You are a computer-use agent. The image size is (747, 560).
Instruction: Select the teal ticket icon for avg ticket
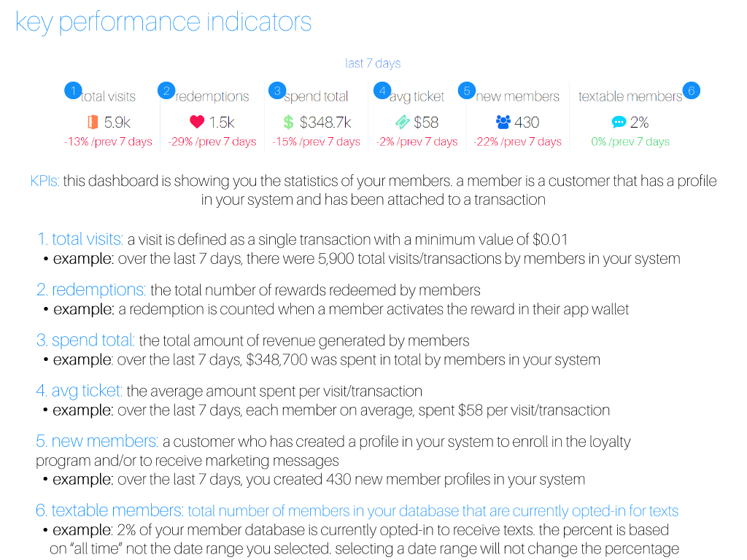point(402,122)
